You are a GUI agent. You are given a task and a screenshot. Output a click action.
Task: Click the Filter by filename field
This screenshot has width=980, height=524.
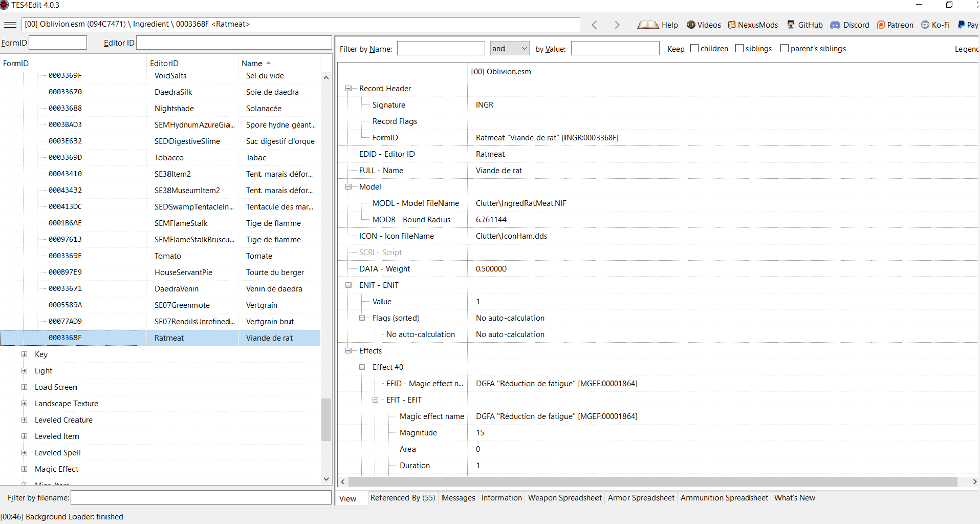click(201, 497)
